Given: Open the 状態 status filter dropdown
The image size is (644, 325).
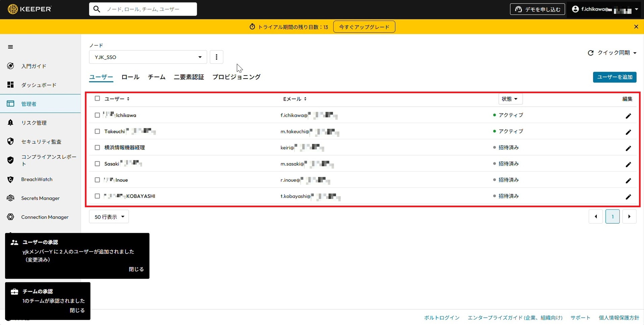Looking at the screenshot, I should click(x=510, y=99).
